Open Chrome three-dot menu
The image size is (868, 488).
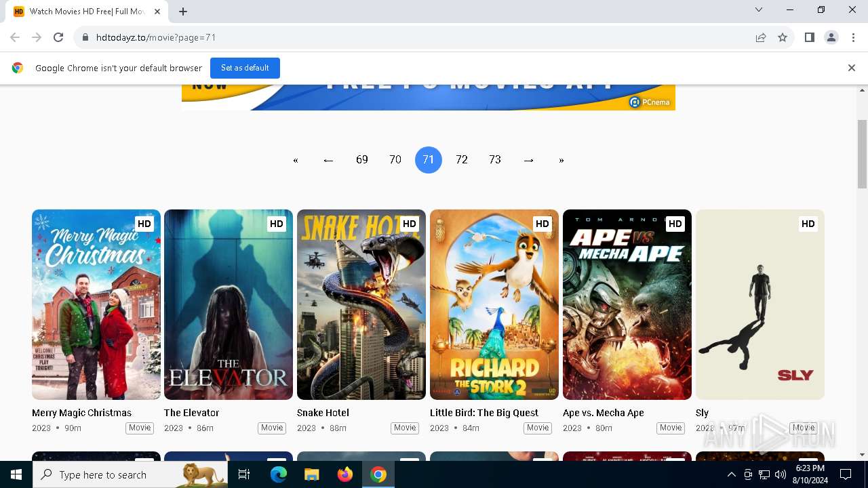tap(852, 37)
